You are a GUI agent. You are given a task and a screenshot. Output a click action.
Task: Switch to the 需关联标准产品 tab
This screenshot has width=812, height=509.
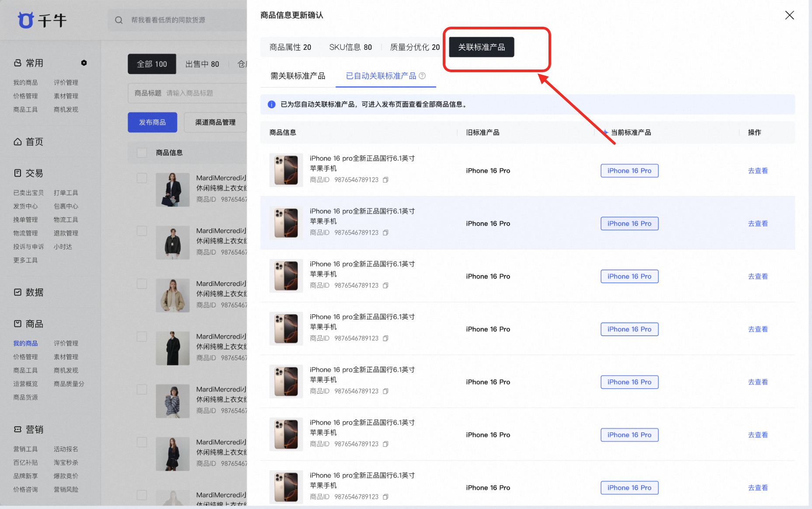pyautogui.click(x=298, y=76)
